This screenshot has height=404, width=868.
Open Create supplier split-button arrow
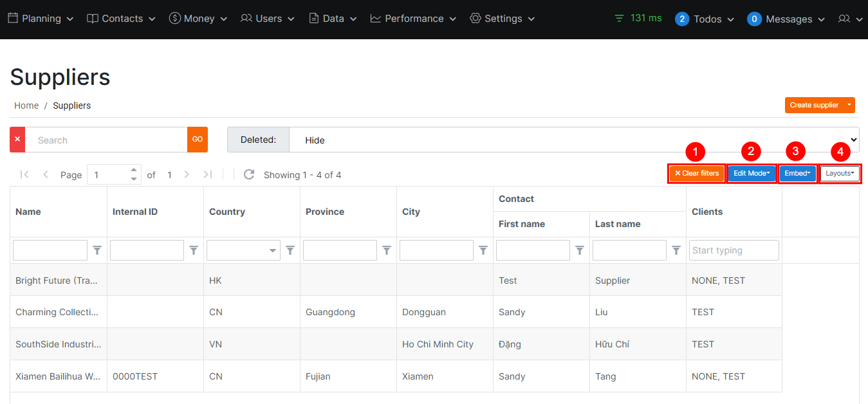pyautogui.click(x=849, y=105)
